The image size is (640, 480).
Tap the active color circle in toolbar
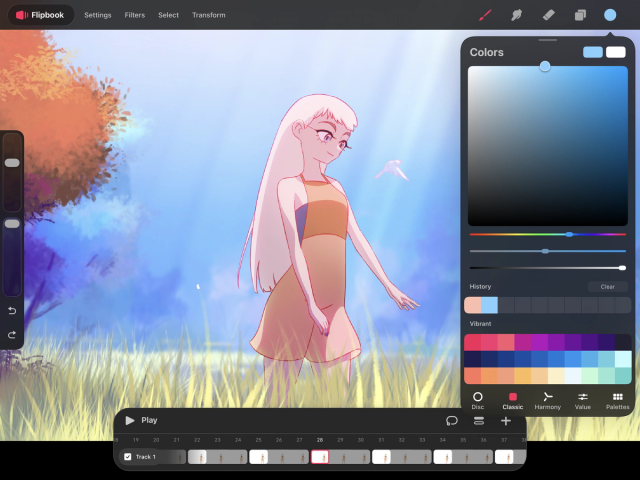click(x=610, y=15)
